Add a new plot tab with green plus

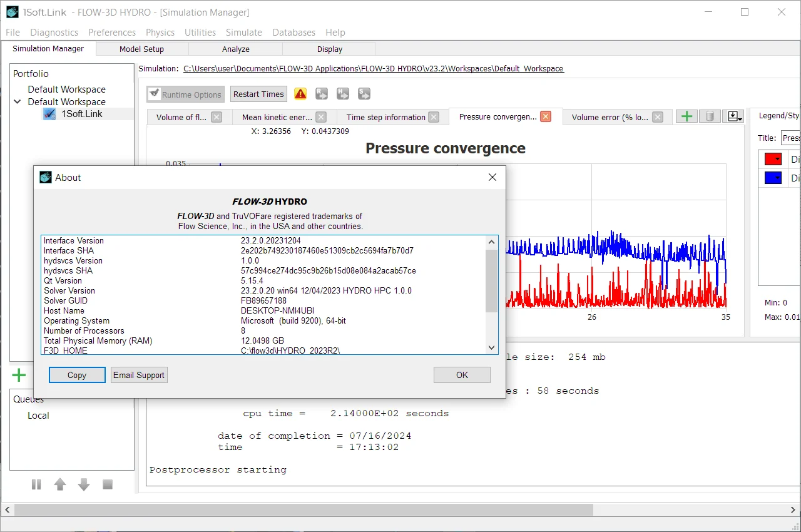coord(687,116)
